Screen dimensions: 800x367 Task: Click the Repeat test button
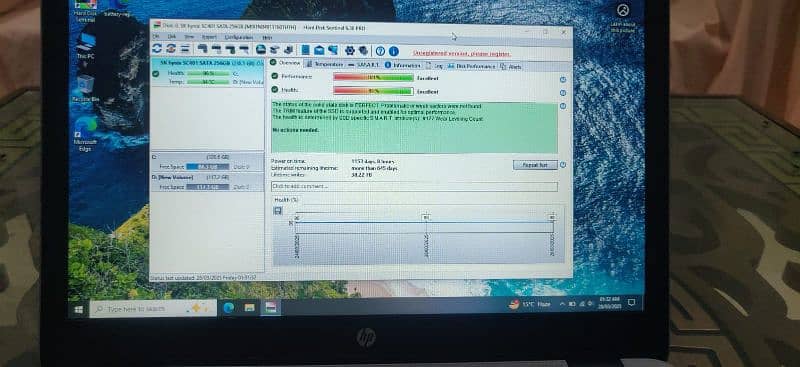[x=535, y=165]
